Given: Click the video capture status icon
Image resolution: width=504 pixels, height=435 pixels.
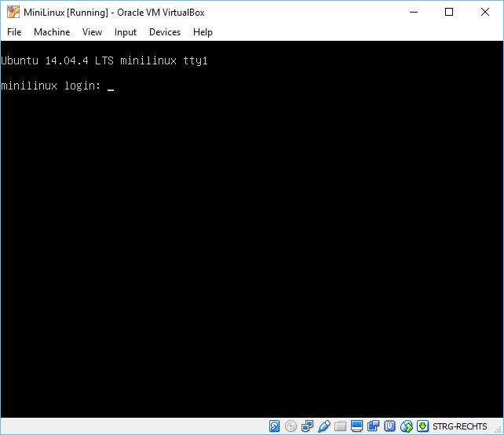Looking at the screenshot, I should [x=373, y=426].
